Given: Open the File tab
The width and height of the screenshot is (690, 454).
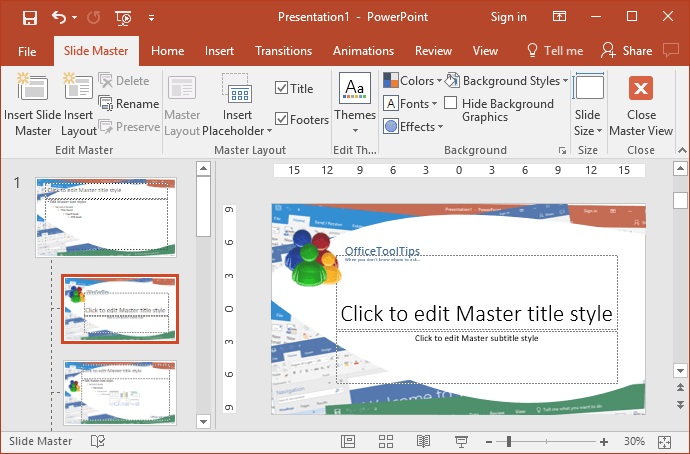Looking at the screenshot, I should tap(27, 51).
